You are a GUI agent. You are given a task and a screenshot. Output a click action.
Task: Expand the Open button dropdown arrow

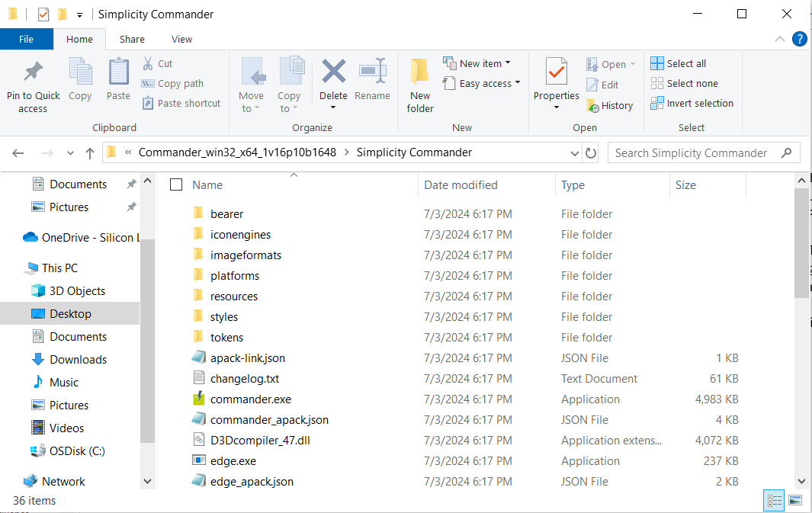(x=632, y=64)
